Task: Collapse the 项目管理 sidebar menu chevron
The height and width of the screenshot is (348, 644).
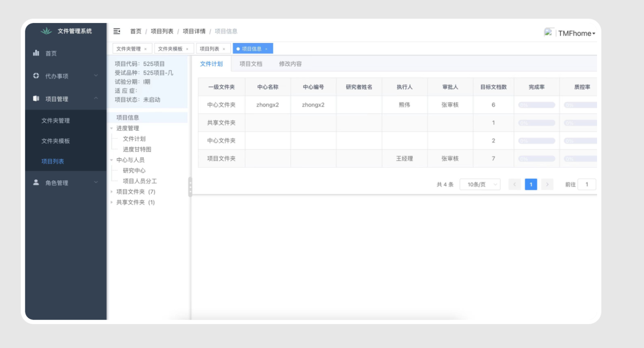Action: (x=96, y=98)
